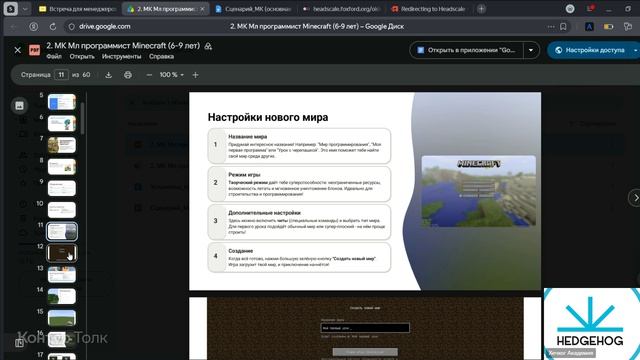This screenshot has width=640, height=360.
Task: Select page 9 thumbnail
Action: pos(62,188)
